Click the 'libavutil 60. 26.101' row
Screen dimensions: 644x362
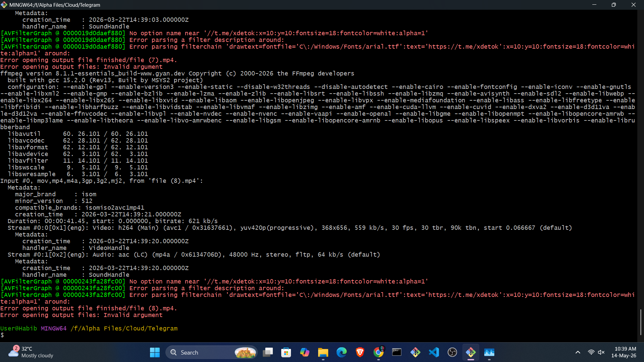coord(78,134)
